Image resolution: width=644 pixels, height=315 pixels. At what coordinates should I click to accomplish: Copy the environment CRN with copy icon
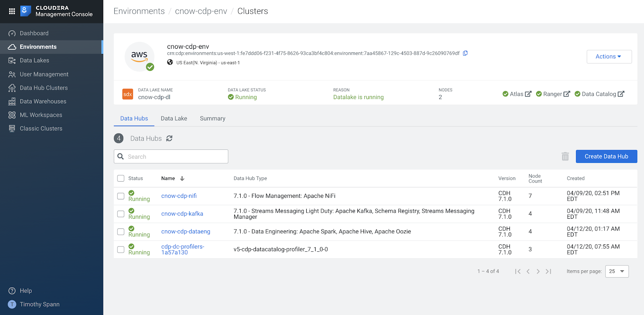(465, 53)
